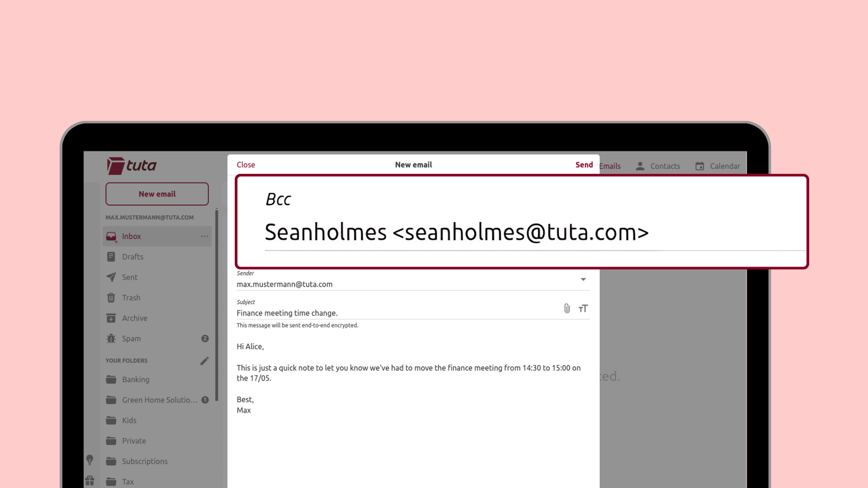This screenshot has height=488, width=868.
Task: Click the Sent paper plane icon
Action: 111,277
